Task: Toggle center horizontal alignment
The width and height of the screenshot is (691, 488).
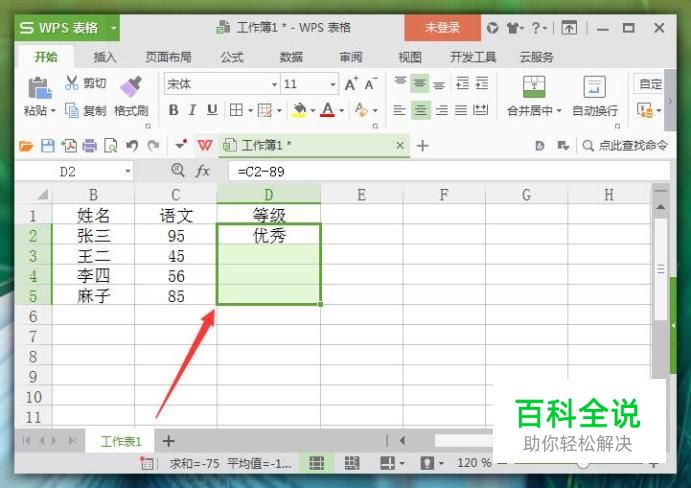Action: [420, 110]
